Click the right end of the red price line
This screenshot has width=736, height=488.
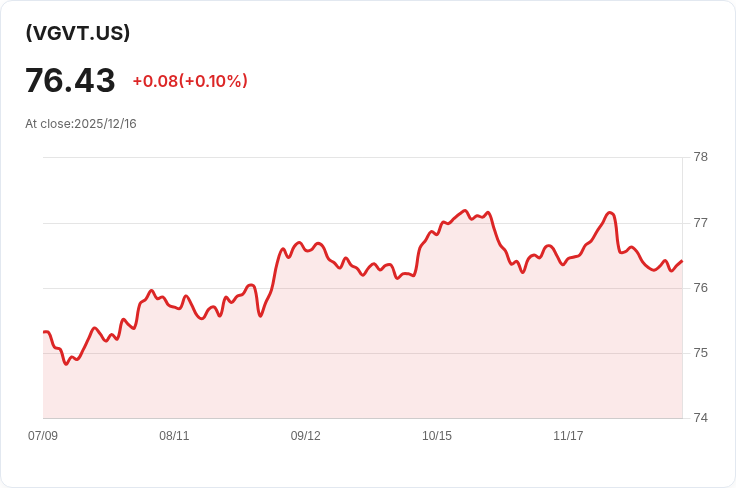(681, 262)
